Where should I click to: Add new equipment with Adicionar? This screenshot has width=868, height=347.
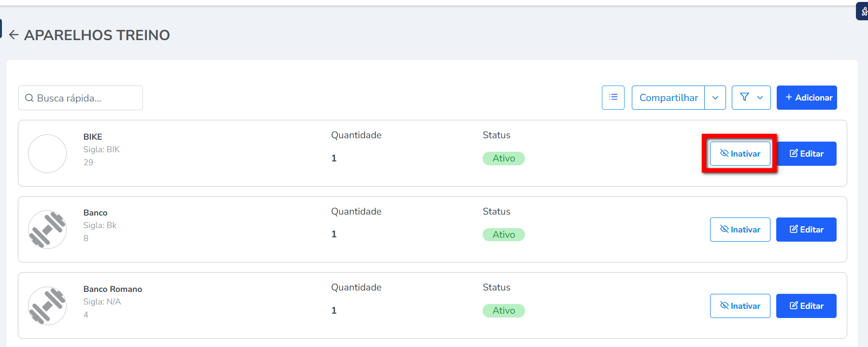tap(807, 98)
